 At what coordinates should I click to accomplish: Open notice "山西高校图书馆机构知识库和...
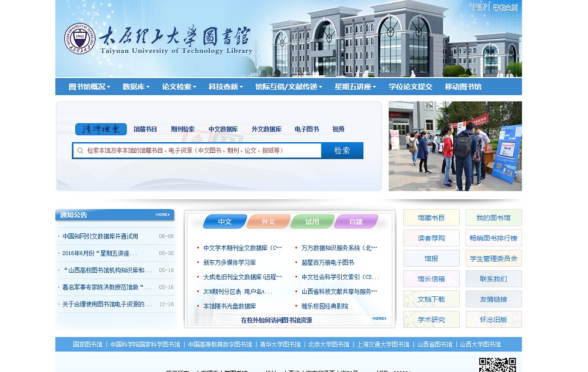click(x=107, y=270)
